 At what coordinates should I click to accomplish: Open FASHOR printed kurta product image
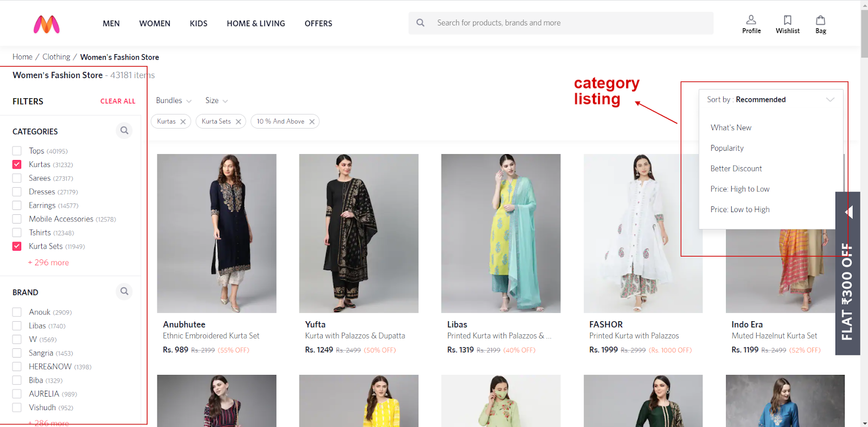pos(643,233)
